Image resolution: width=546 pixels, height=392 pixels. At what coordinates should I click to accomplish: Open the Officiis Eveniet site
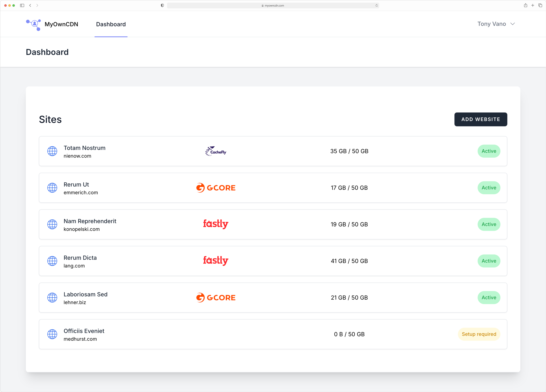coord(273,334)
